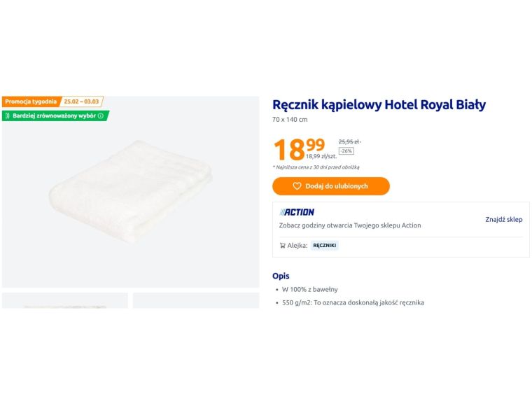This screenshot has height=399, width=532.
Task: Click the heart icon on favorites button
Action: 297,186
